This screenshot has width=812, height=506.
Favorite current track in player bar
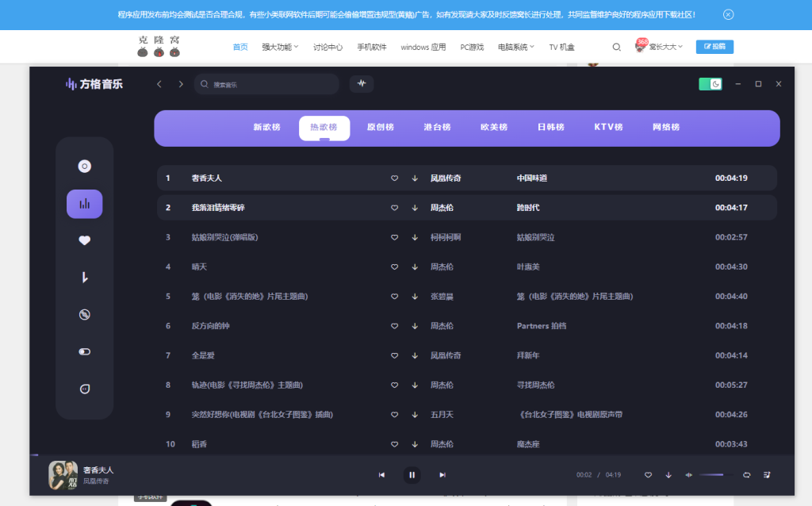[649, 475]
